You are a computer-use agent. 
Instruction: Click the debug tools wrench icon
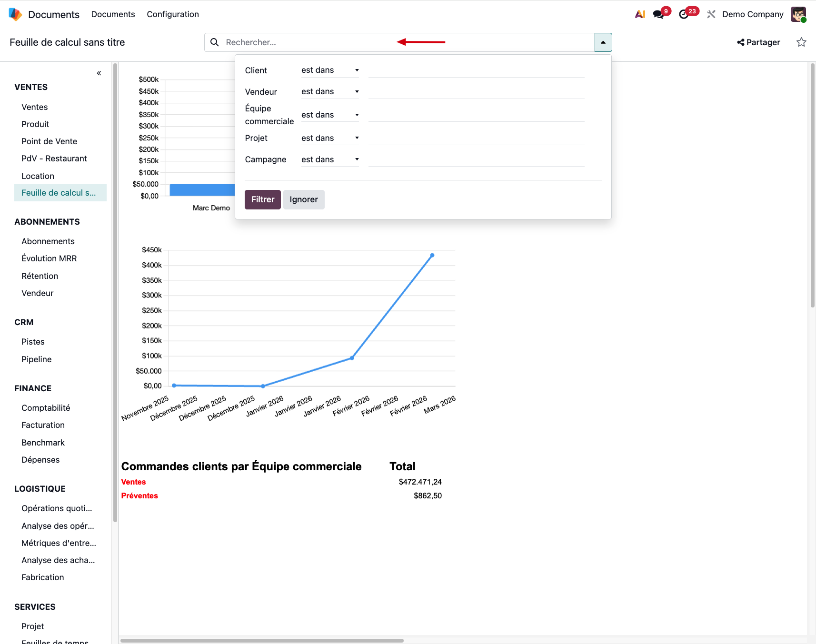711,14
